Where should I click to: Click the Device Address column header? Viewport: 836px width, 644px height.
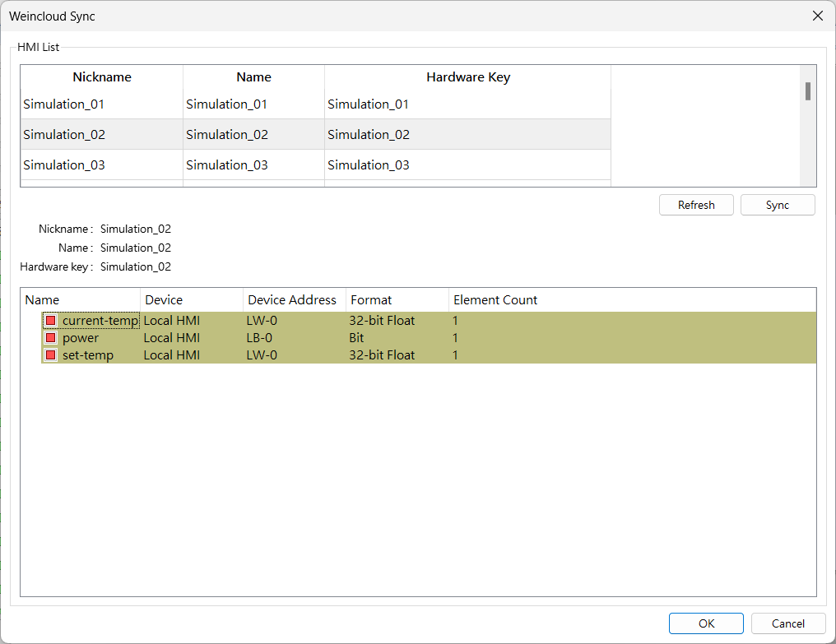(295, 300)
